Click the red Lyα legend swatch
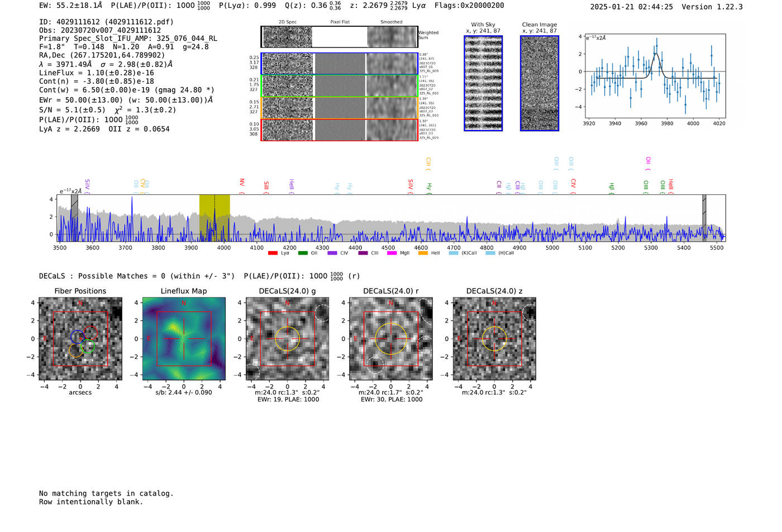Image resolution: width=782 pixels, height=532 pixels. tap(273, 253)
